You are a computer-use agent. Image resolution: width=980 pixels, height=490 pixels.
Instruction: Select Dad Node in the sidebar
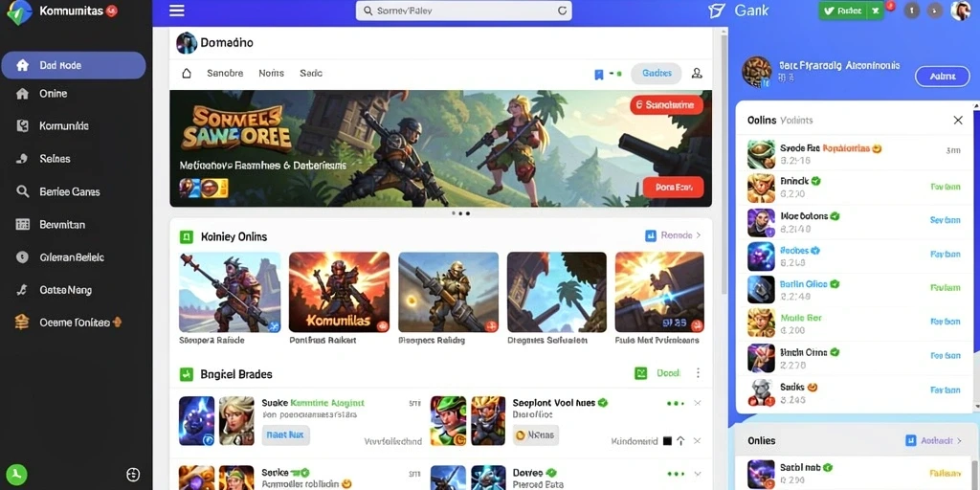point(74,65)
